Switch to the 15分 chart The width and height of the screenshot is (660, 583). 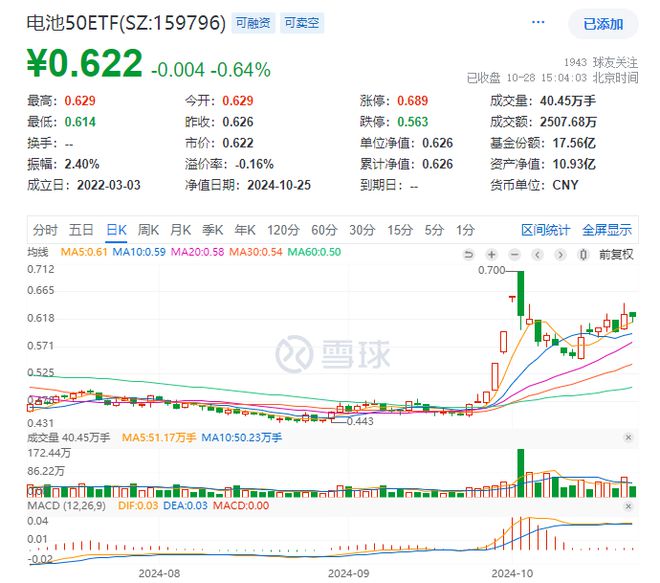click(400, 230)
